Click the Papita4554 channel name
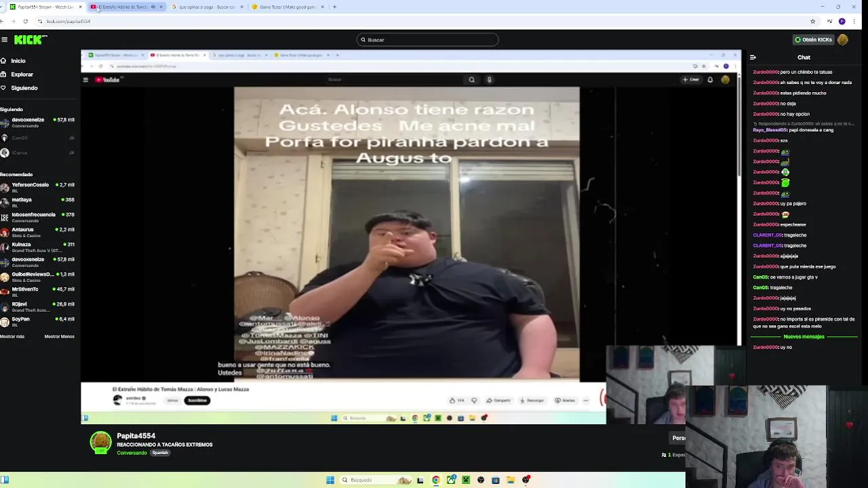Viewport: 868px width, 488px height. [x=136, y=436]
